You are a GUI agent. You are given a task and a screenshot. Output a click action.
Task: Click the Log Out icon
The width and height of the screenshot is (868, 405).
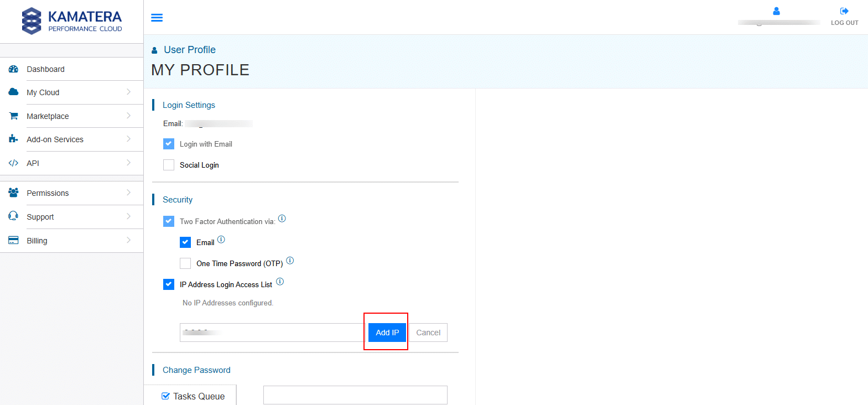coord(844,11)
